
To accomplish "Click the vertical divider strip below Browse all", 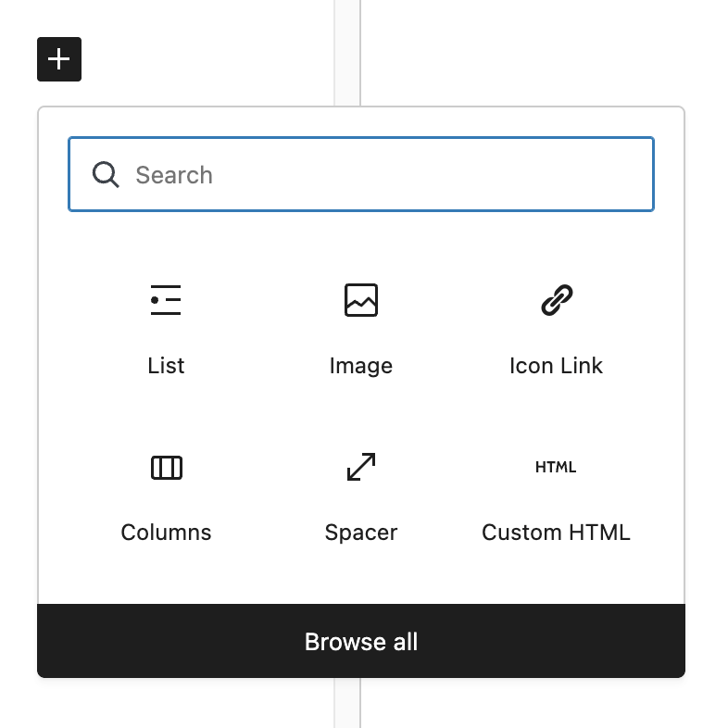I will (346, 703).
